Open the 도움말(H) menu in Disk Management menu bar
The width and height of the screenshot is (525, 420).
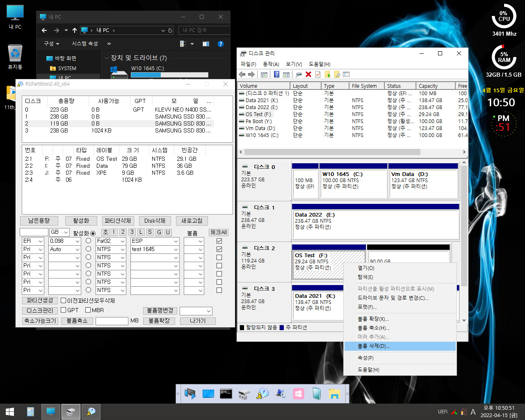[320, 64]
